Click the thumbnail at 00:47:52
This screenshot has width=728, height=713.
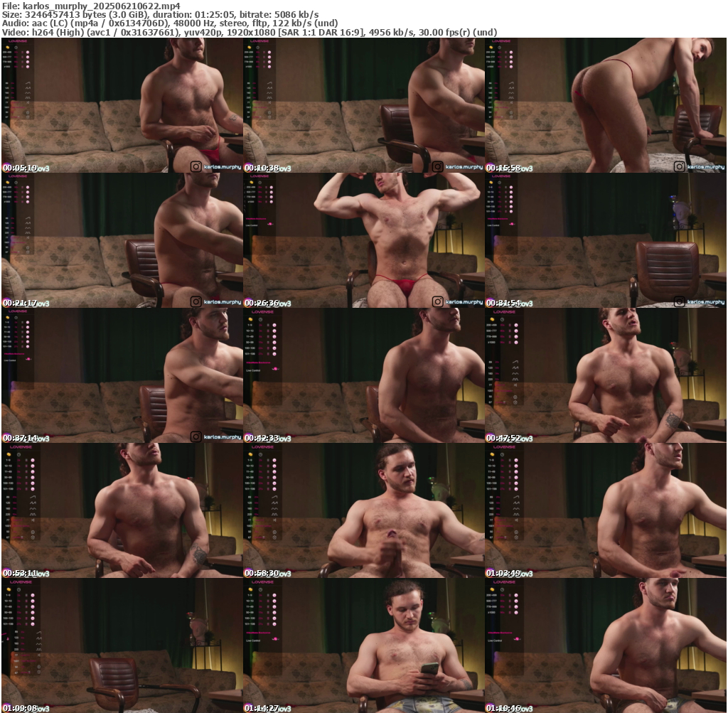(605, 375)
